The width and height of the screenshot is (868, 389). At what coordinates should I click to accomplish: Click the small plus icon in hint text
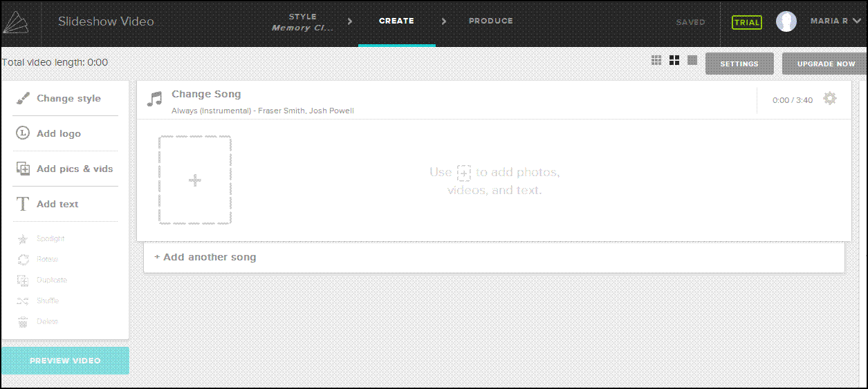pos(464,173)
